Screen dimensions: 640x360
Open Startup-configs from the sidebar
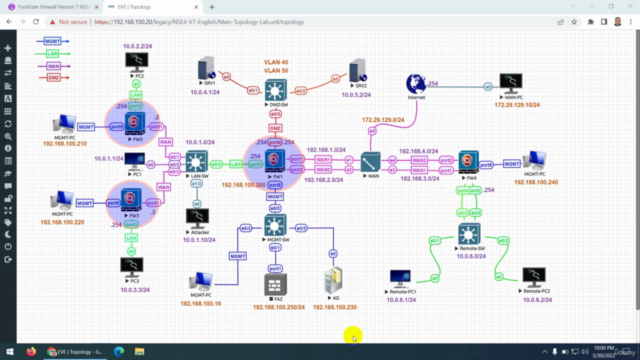[8, 86]
